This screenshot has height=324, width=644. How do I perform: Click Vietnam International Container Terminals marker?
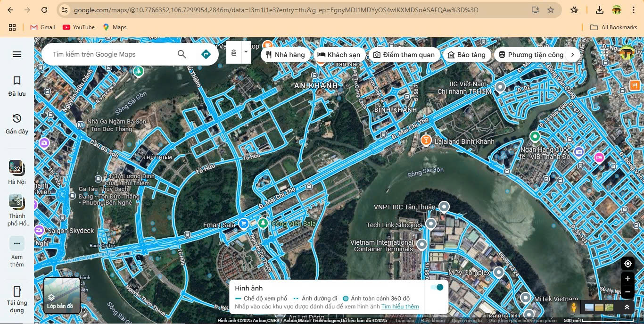(x=421, y=244)
